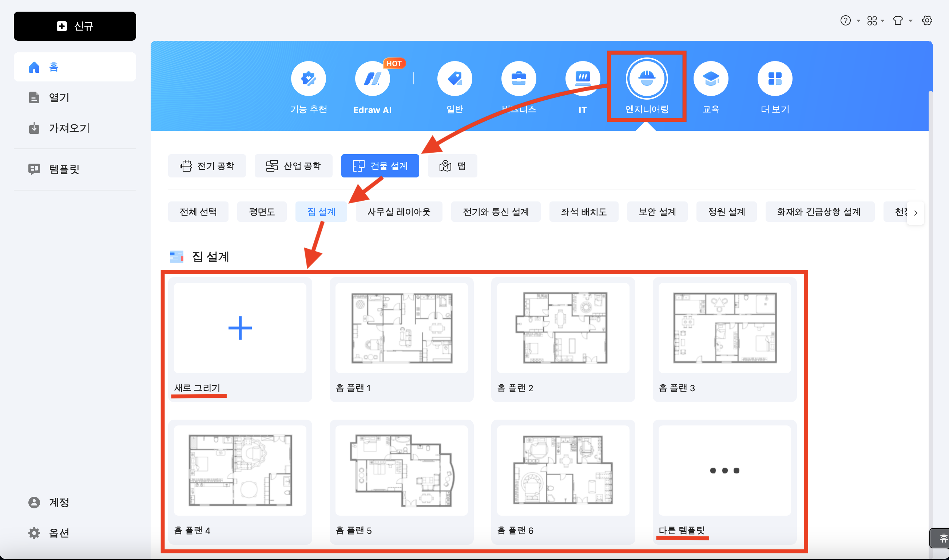Select the 엔지니어링 category icon
Viewport: 949px width, 560px height.
(x=647, y=79)
